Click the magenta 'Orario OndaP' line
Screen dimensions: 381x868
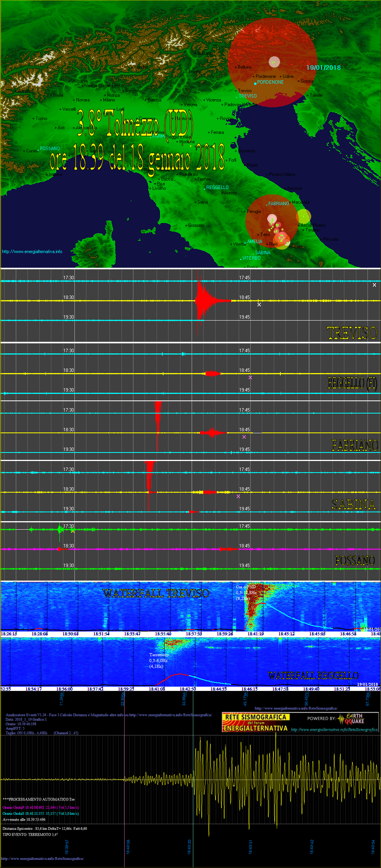point(40,807)
